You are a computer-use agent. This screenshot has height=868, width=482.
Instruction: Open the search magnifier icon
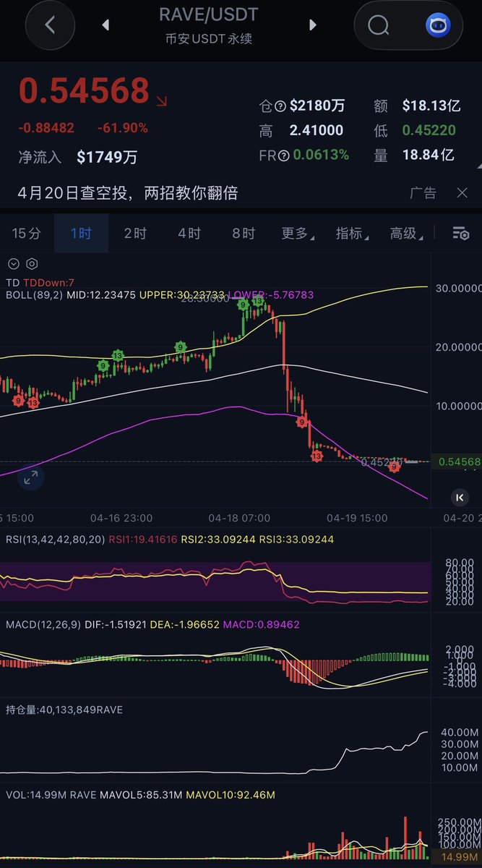pyautogui.click(x=379, y=26)
